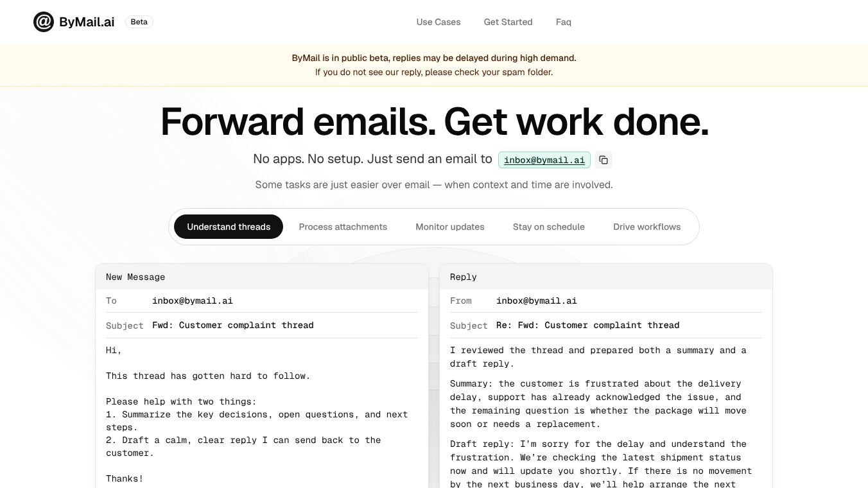This screenshot has width=868, height=488.
Task: Switch to the Monitor updates tab
Action: pyautogui.click(x=450, y=227)
